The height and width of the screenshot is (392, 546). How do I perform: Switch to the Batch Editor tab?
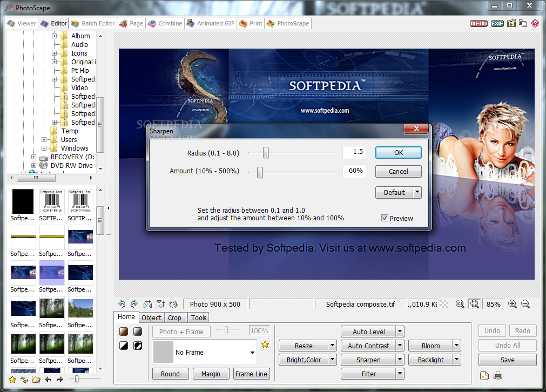tap(93, 23)
